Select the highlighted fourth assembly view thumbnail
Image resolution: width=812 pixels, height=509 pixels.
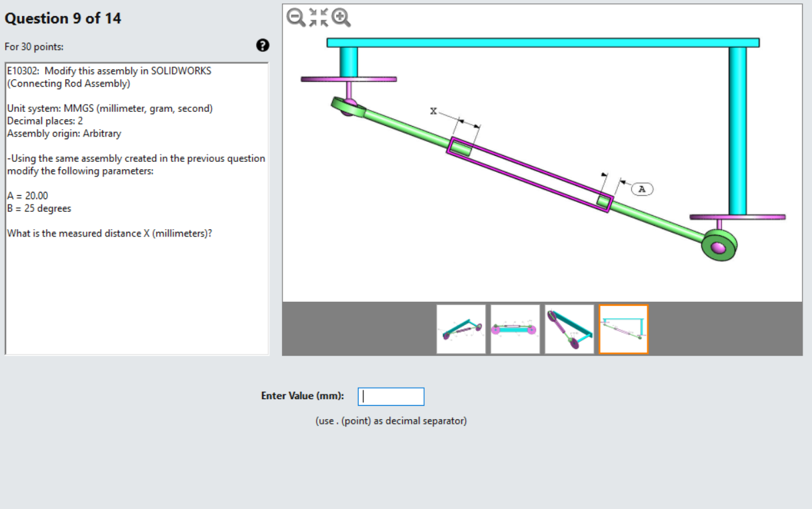coord(622,328)
